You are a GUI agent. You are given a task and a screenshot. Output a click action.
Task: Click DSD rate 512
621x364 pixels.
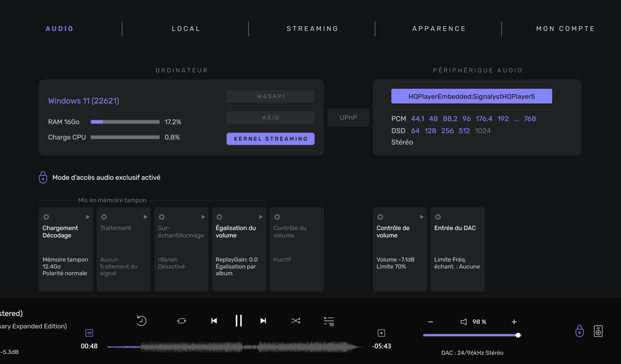[464, 131]
